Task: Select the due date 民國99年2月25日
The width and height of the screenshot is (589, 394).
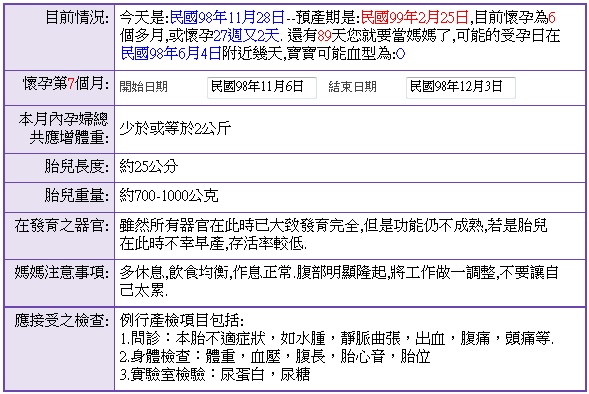Action: pyautogui.click(x=414, y=17)
